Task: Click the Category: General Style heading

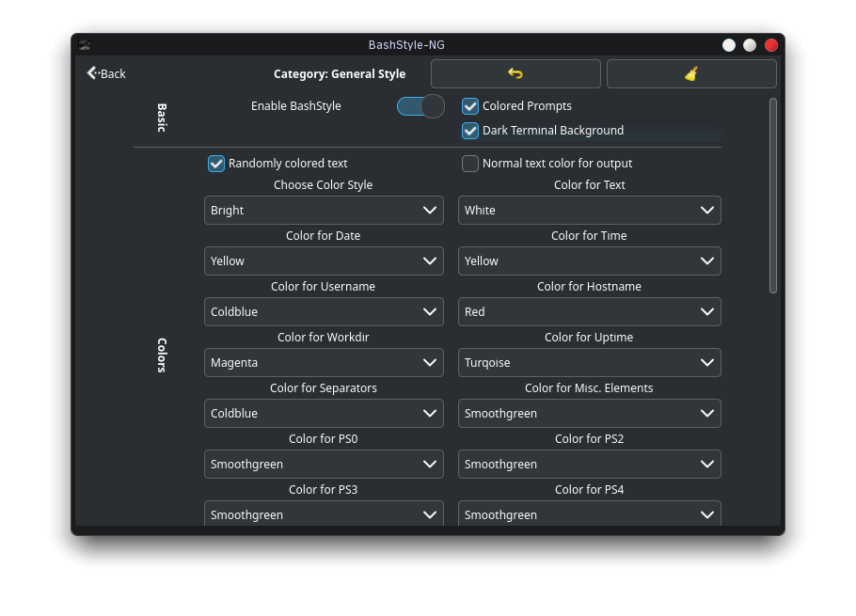Action: pos(340,73)
